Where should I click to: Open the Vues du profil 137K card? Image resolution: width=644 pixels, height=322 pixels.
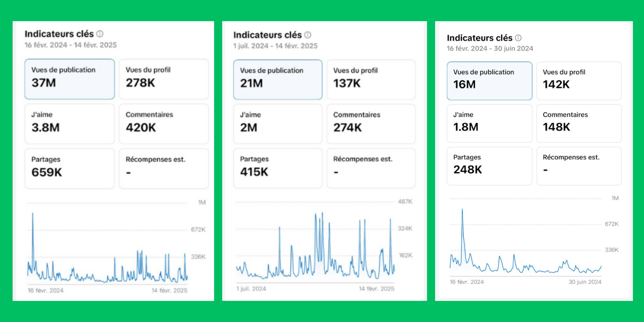coord(371,80)
